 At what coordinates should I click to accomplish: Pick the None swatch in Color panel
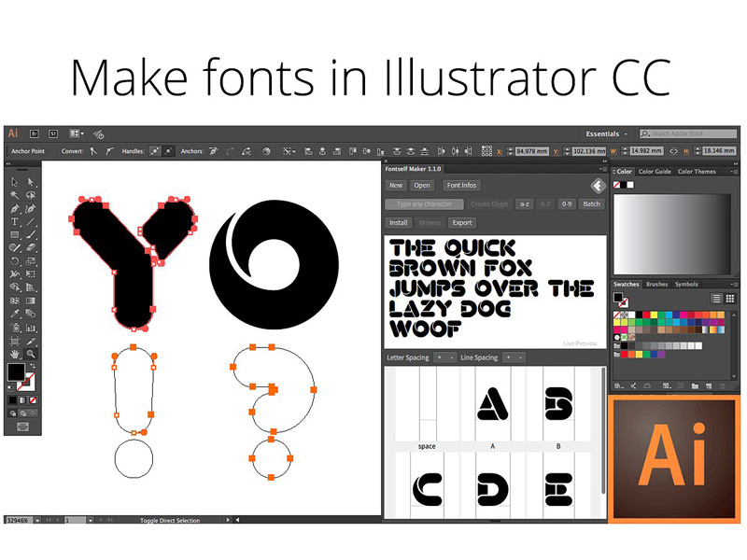pos(617,185)
